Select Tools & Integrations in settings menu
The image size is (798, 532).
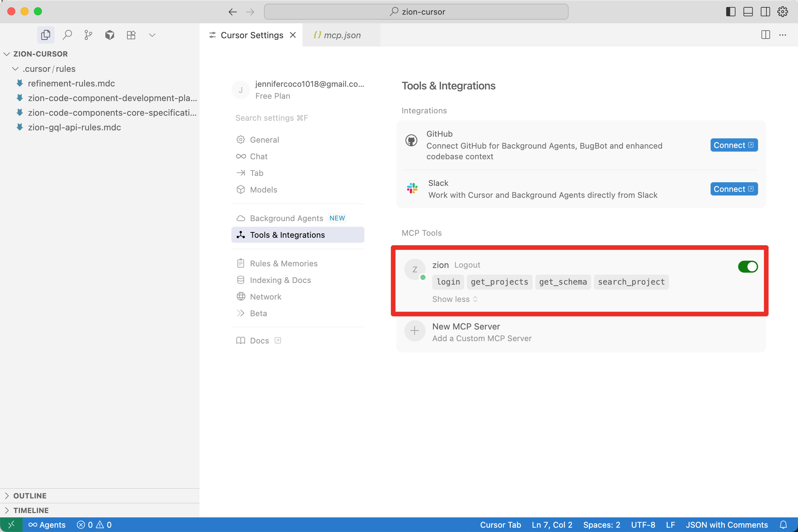pyautogui.click(x=298, y=235)
